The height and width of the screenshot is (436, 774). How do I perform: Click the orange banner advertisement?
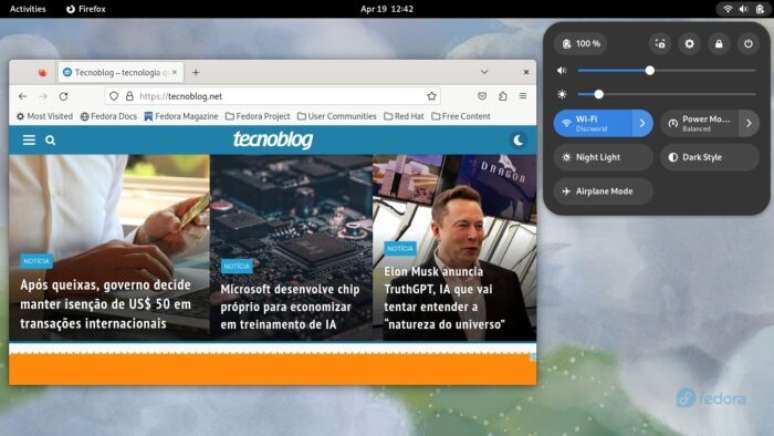[272, 369]
